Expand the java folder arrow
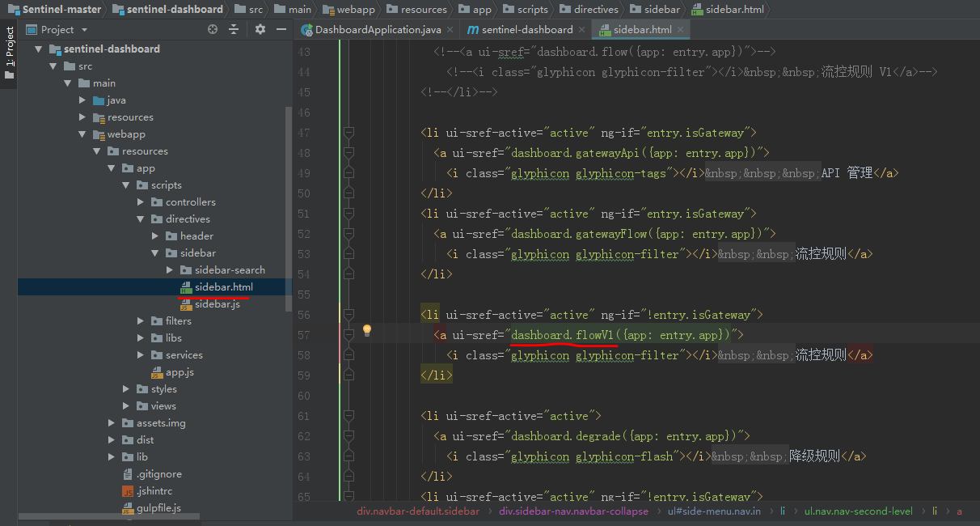Viewport: 980px width, 526px height. point(82,100)
